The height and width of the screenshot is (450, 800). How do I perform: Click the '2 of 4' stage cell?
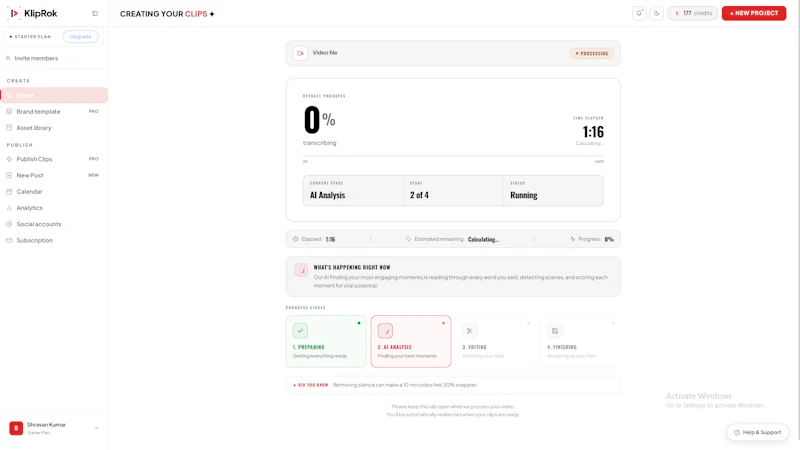(453, 191)
